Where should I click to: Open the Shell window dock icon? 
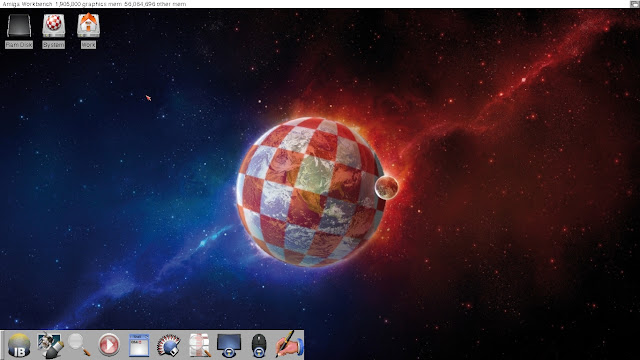click(139, 345)
